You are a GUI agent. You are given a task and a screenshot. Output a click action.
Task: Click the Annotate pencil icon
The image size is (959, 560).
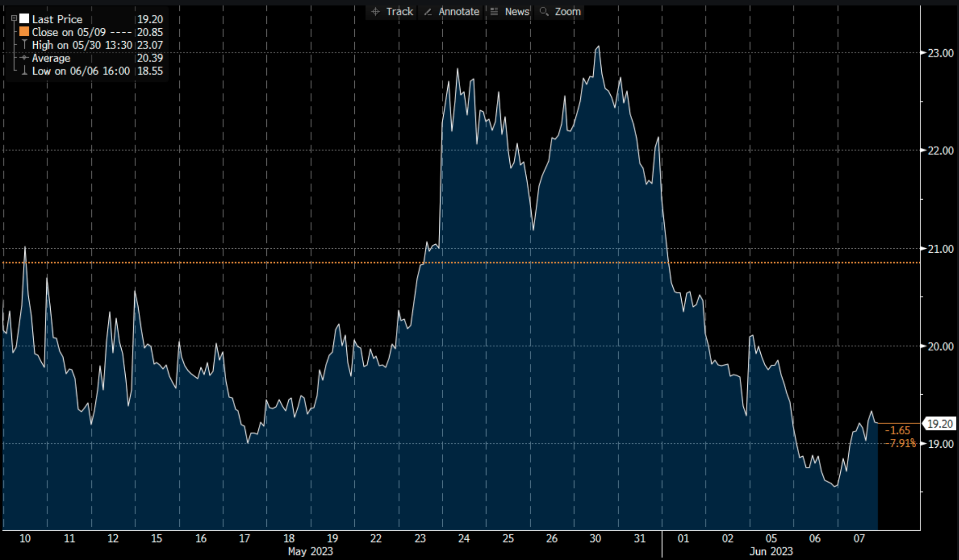point(428,11)
